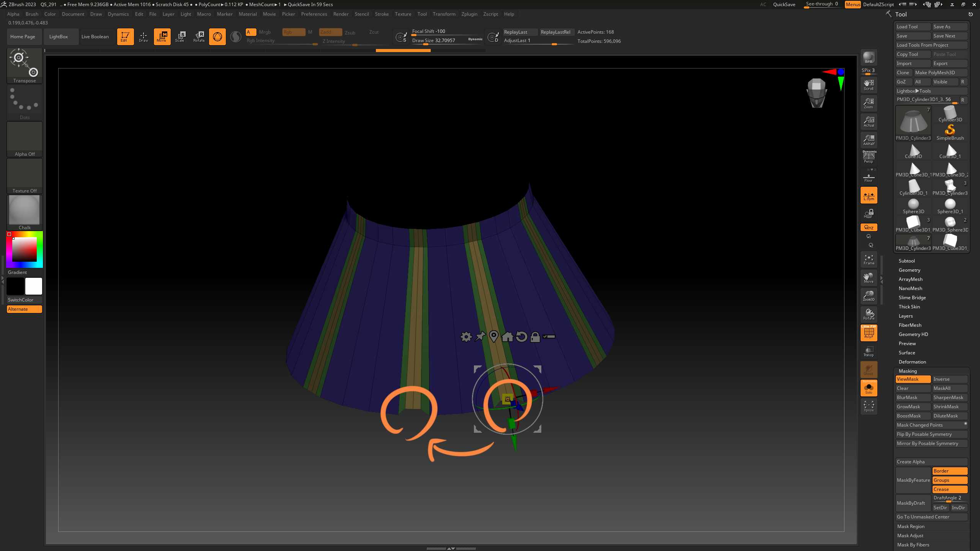The height and width of the screenshot is (551, 980).
Task: Click the Frame view icon
Action: pyautogui.click(x=869, y=259)
